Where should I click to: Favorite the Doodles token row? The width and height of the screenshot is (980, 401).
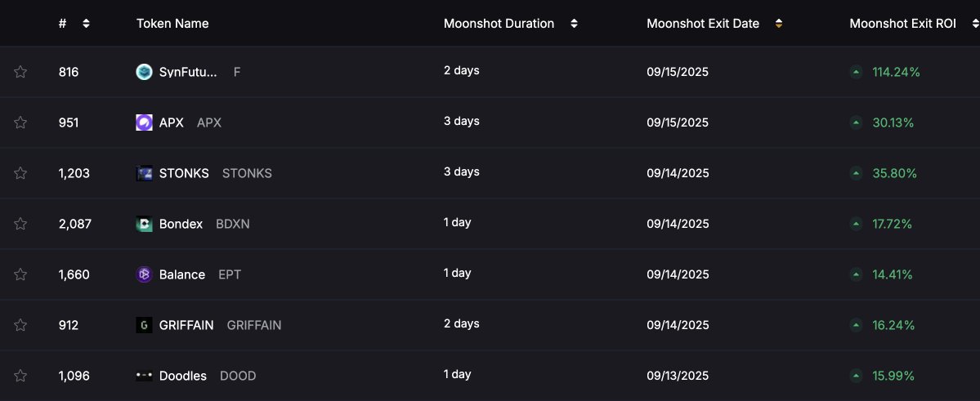click(x=20, y=376)
